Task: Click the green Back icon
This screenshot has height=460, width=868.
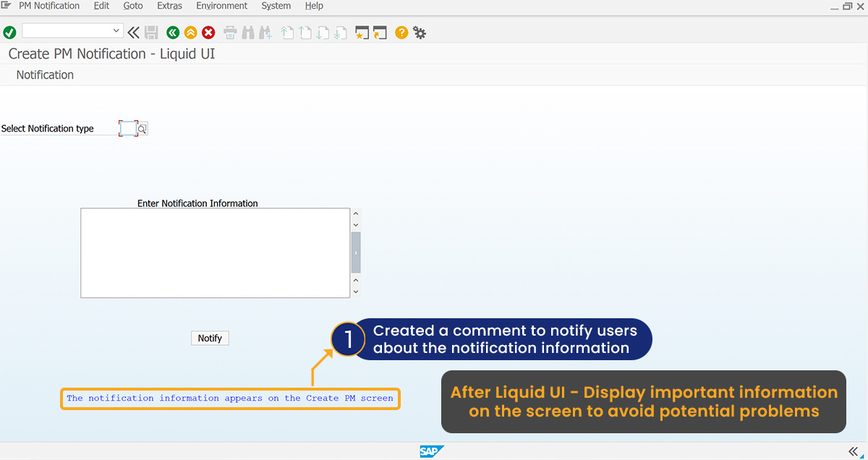Action: pyautogui.click(x=172, y=32)
